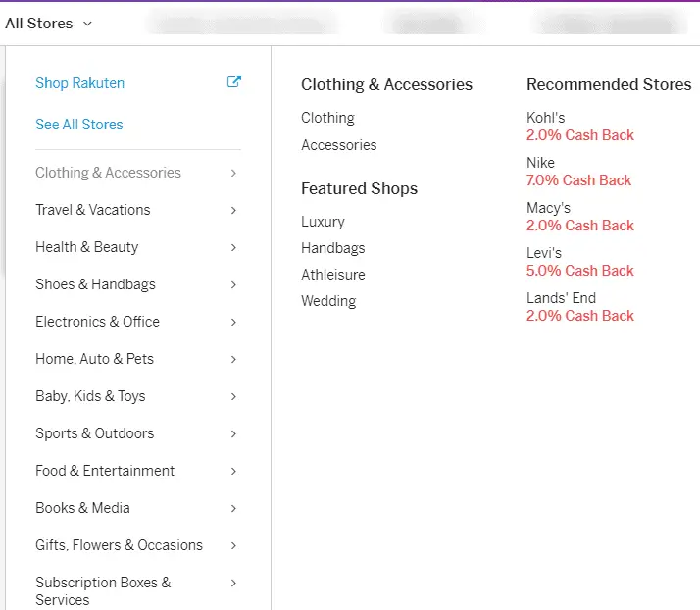Click the Featured Shops heading
This screenshot has width=700, height=610.
coord(360,189)
